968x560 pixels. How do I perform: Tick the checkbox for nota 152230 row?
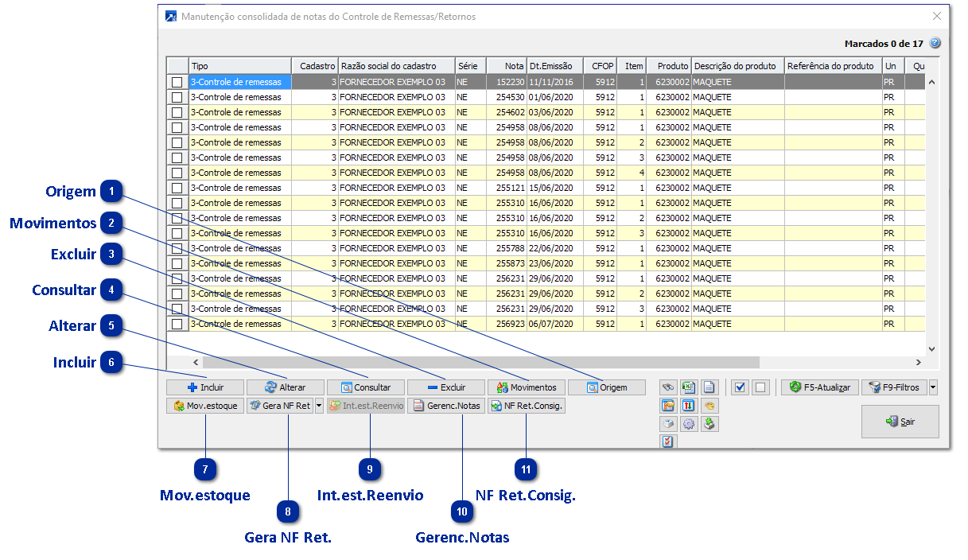point(177,82)
